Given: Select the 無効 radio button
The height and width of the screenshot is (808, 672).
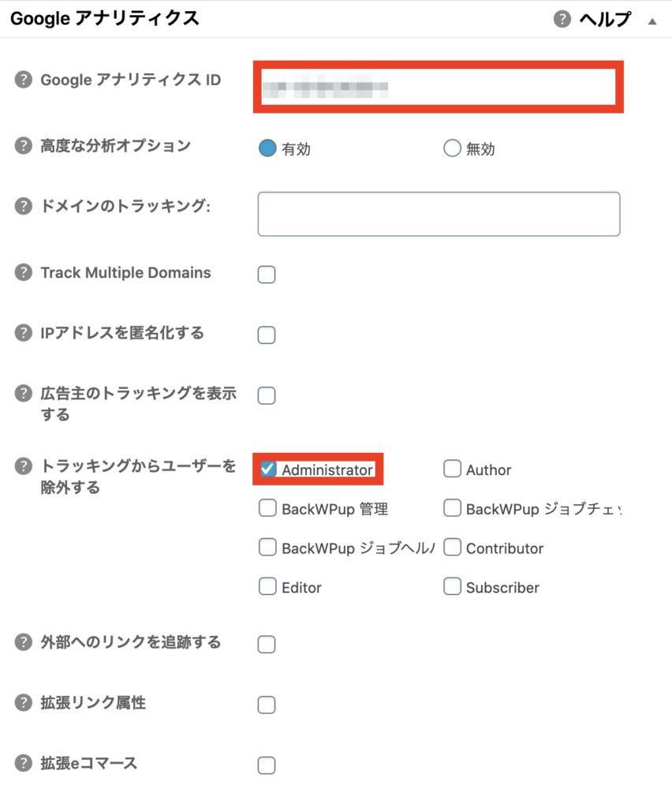Looking at the screenshot, I should 452,148.
